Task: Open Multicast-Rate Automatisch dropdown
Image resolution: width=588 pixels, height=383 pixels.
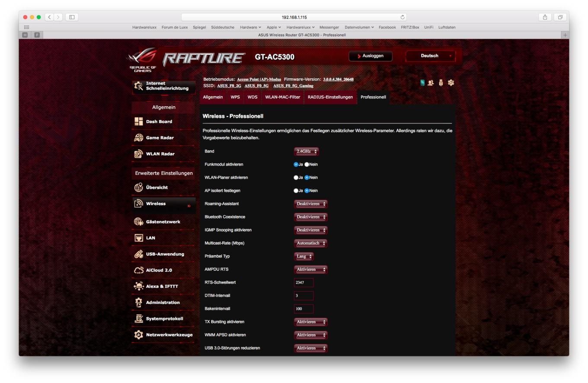Action: [311, 243]
